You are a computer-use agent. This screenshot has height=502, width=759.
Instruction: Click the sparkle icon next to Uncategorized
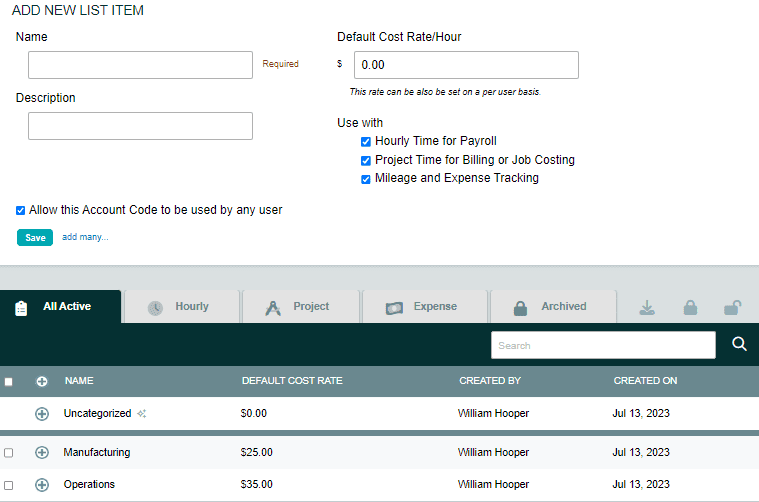(x=141, y=413)
